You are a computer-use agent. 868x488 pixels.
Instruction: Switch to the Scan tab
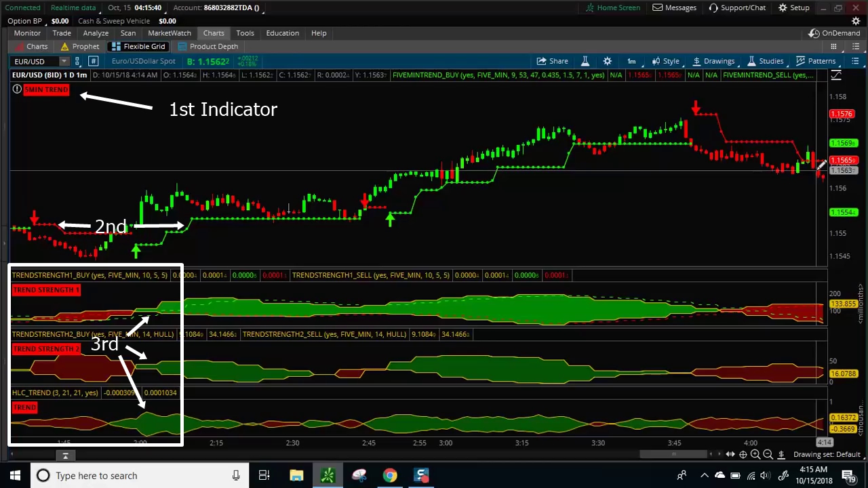point(128,33)
